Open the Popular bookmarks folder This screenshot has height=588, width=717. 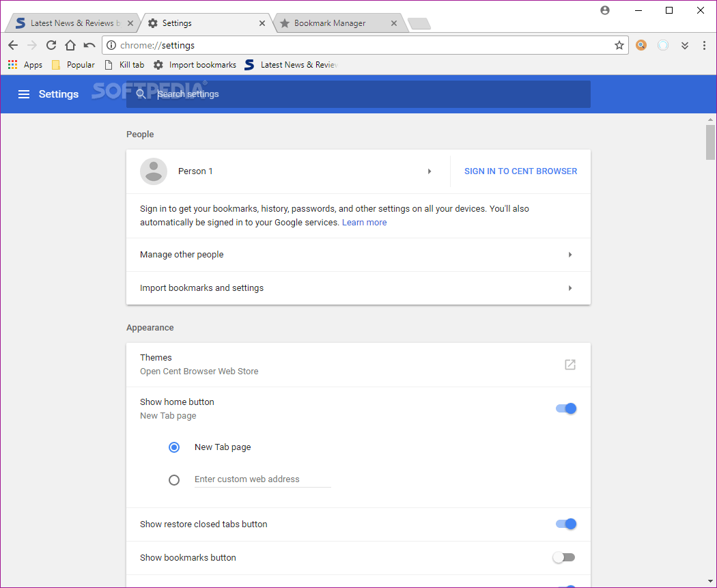73,65
